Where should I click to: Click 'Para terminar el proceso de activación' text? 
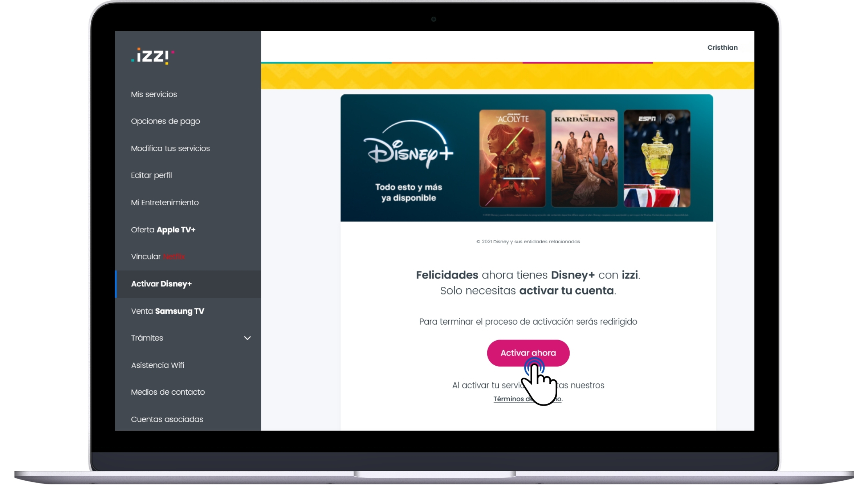tap(528, 322)
